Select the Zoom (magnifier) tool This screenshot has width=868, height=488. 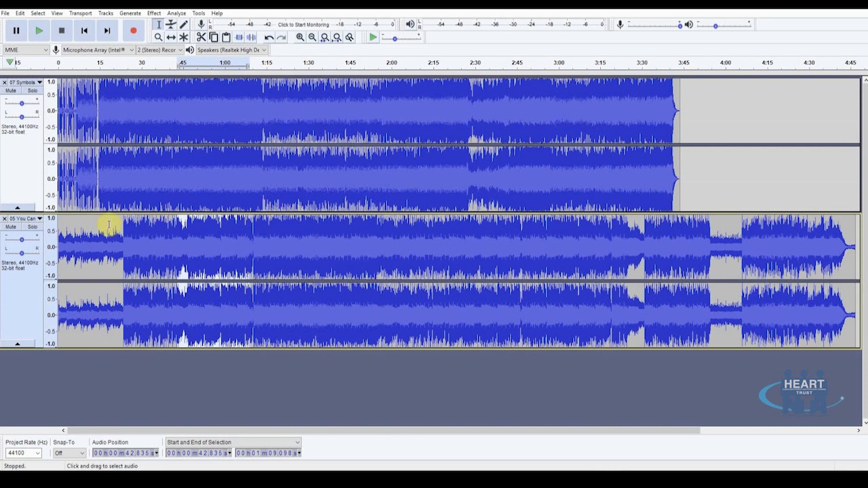point(158,37)
